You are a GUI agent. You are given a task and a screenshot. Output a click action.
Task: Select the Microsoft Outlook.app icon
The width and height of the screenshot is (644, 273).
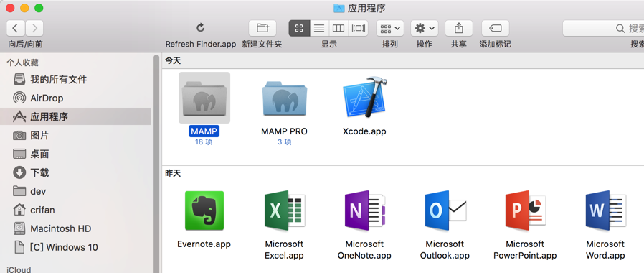445,210
